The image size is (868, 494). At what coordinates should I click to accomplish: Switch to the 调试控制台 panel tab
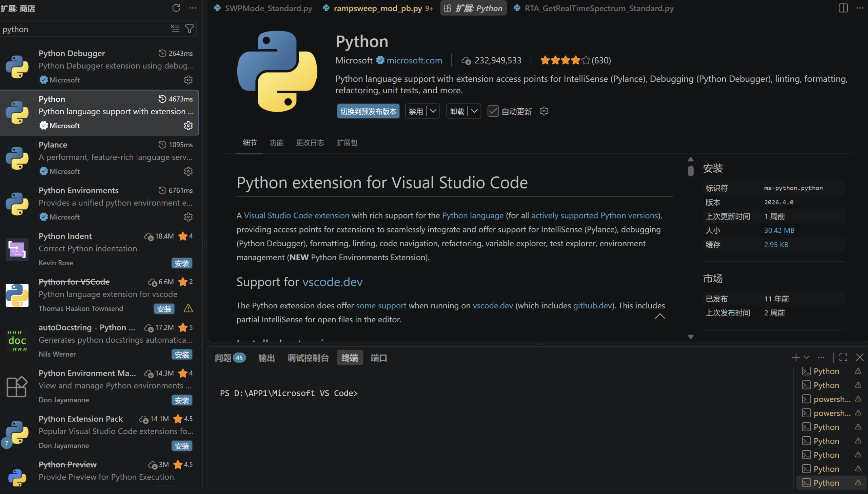pyautogui.click(x=308, y=358)
